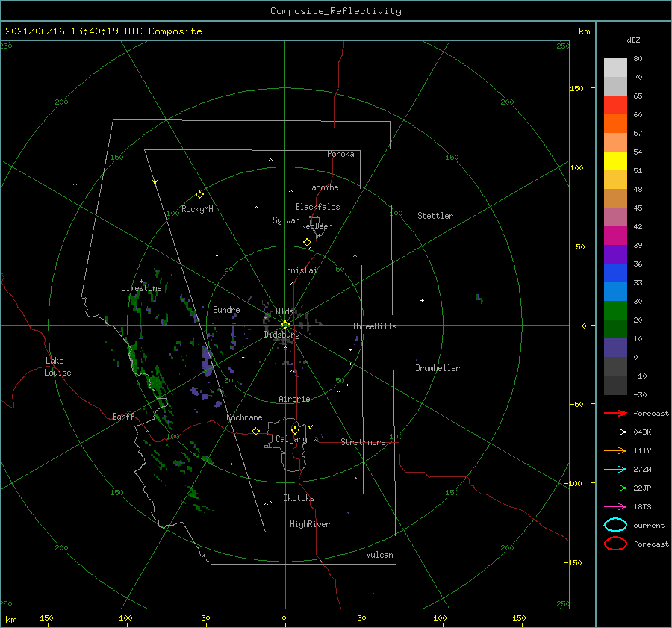The height and width of the screenshot is (628, 672).
Task: Click the Banff town label
Action: pos(123,417)
